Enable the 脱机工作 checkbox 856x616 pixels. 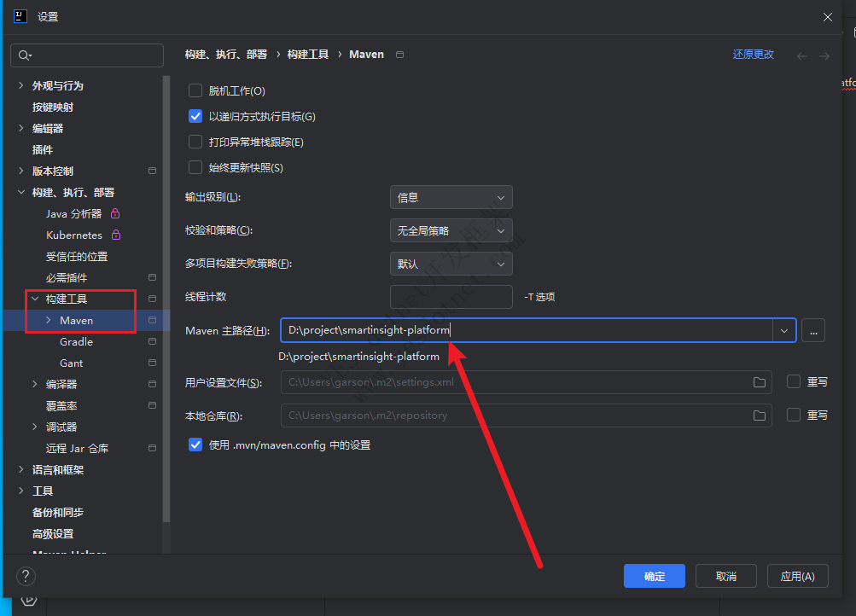point(195,91)
